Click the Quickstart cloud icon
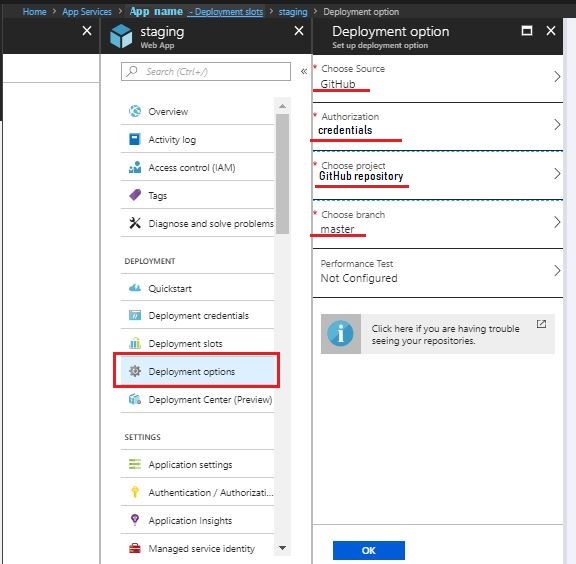 pyautogui.click(x=135, y=288)
